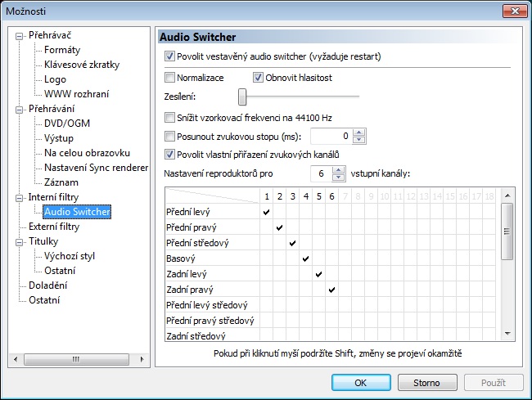Click the speaker matrix vertical scrollbar thumb
Viewport: 532px width, 400px height.
[507, 231]
